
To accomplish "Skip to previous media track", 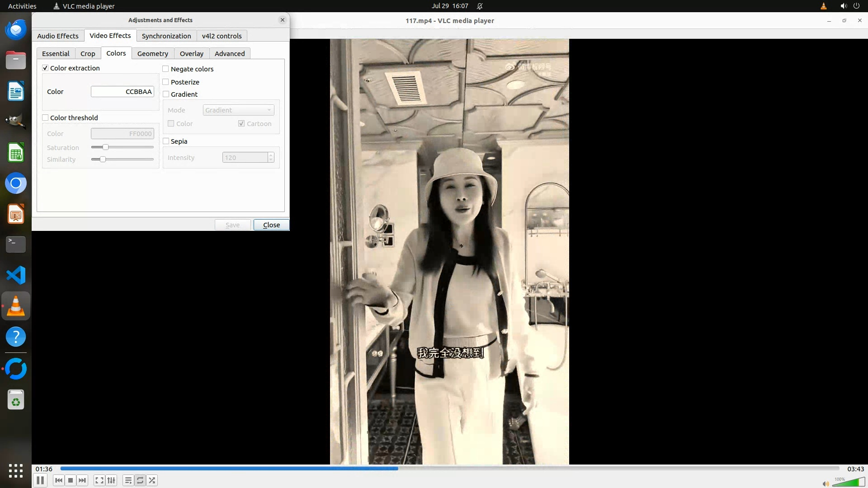I will coord(58,480).
